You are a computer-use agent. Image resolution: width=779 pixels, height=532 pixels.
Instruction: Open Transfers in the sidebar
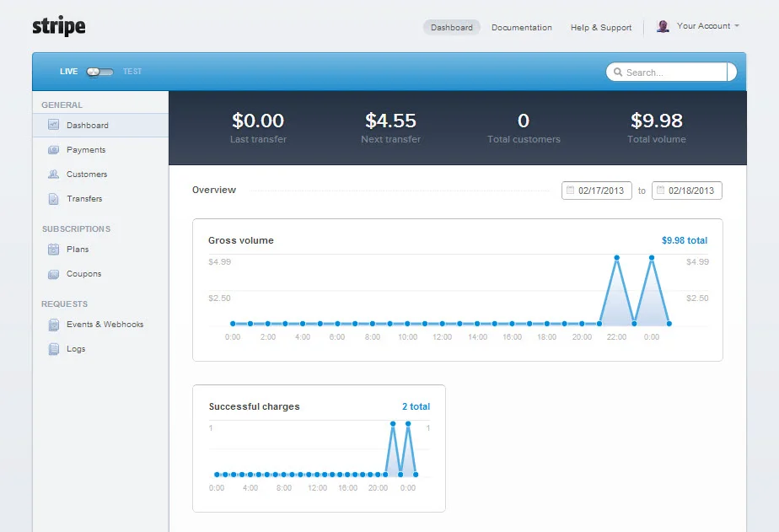[84, 199]
